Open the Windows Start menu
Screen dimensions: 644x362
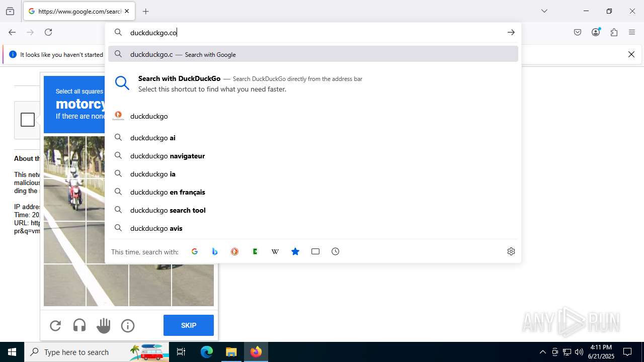click(x=12, y=352)
